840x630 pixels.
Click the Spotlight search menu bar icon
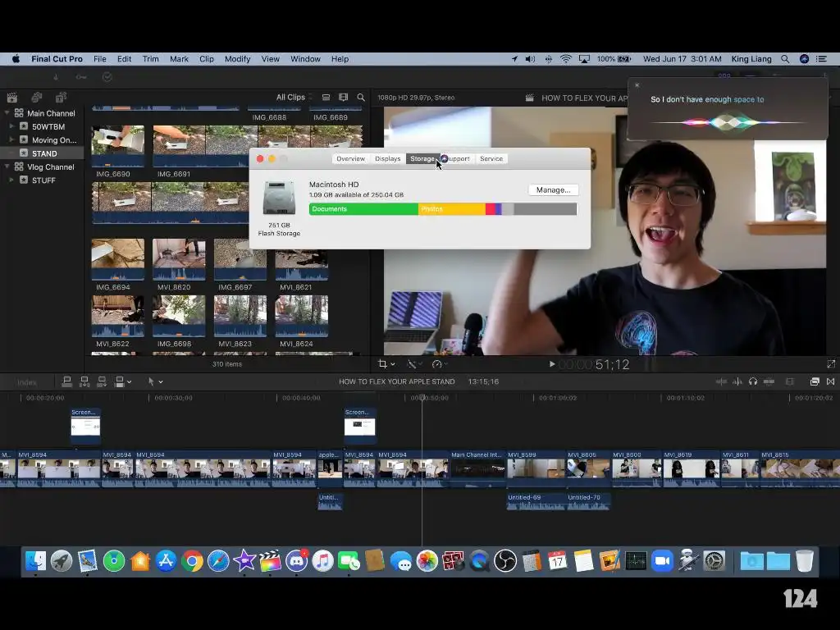[785, 59]
